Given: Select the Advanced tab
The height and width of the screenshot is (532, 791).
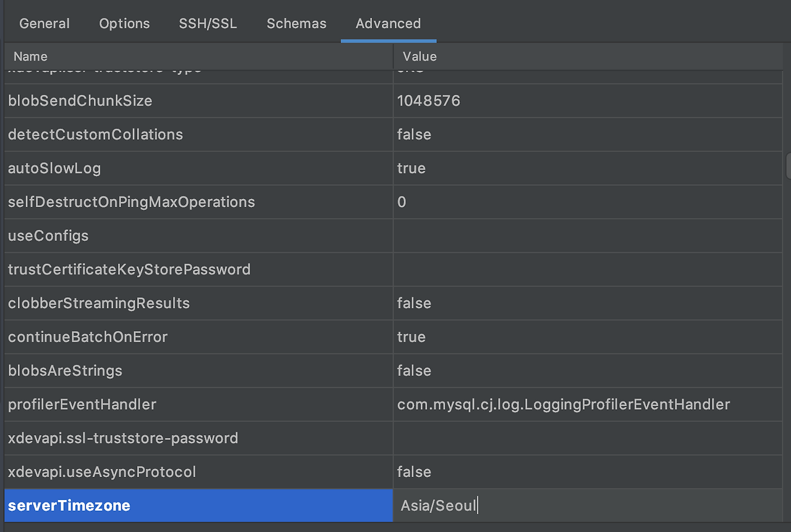Looking at the screenshot, I should [388, 23].
